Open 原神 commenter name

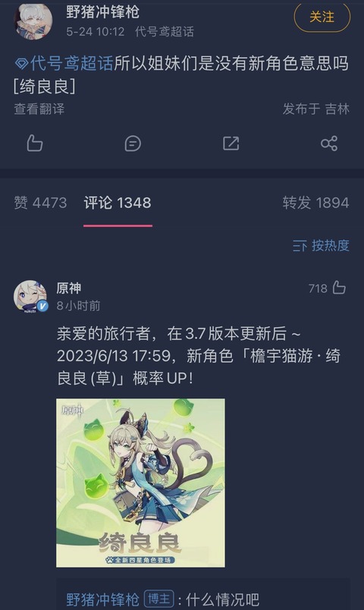[69, 288]
